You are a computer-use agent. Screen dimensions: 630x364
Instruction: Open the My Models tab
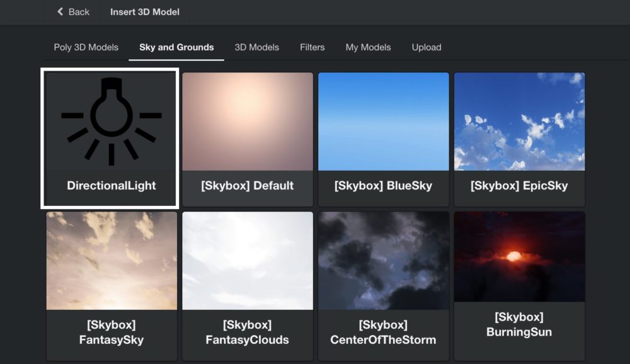(x=368, y=47)
